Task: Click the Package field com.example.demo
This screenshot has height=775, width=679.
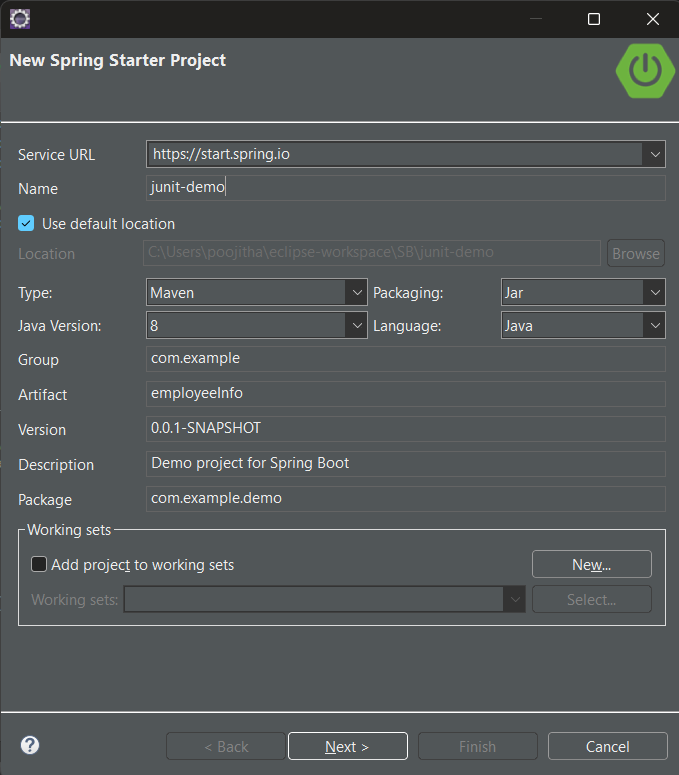Action: pyautogui.click(x=405, y=499)
